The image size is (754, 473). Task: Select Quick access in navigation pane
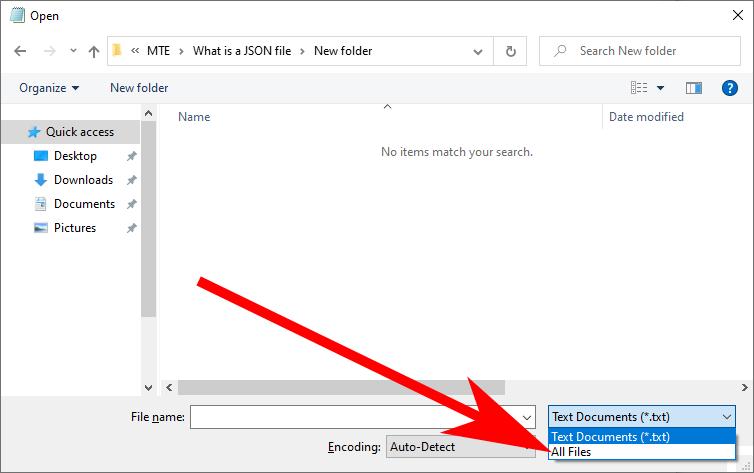pos(71,132)
